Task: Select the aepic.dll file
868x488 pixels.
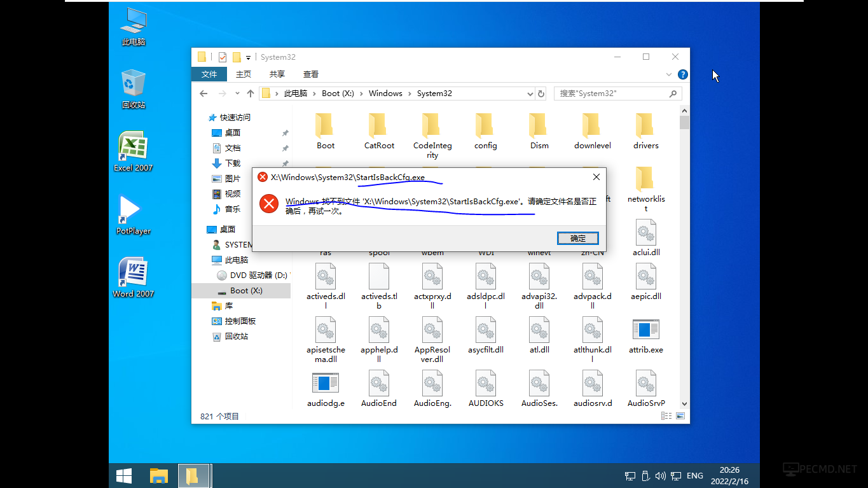Action: click(646, 282)
